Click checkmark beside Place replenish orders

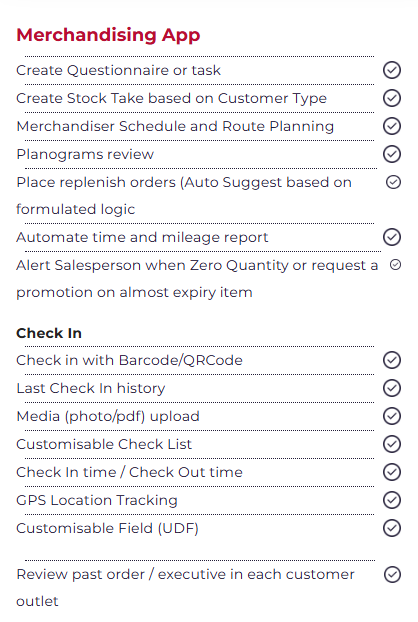tap(393, 182)
